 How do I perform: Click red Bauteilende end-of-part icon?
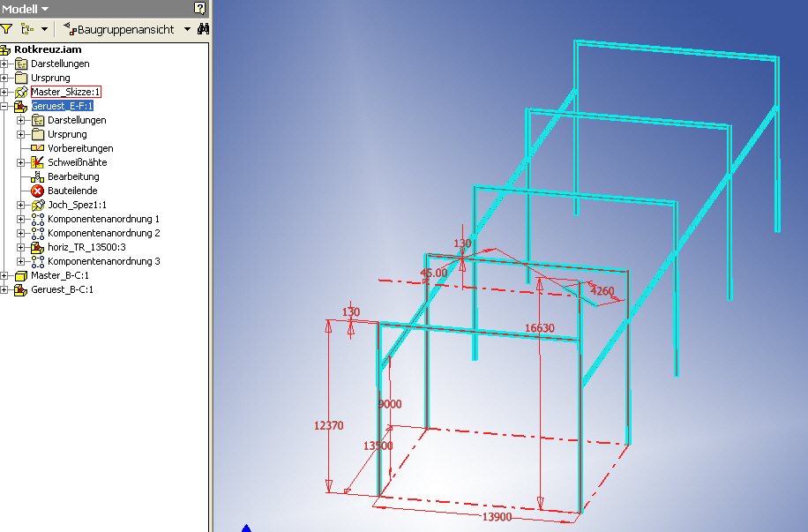[38, 191]
